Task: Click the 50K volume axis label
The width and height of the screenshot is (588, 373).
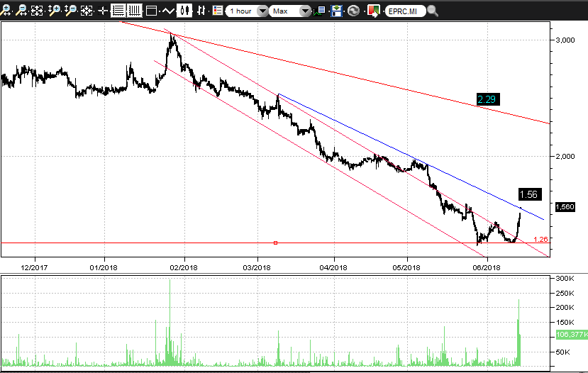Action: [x=563, y=352]
